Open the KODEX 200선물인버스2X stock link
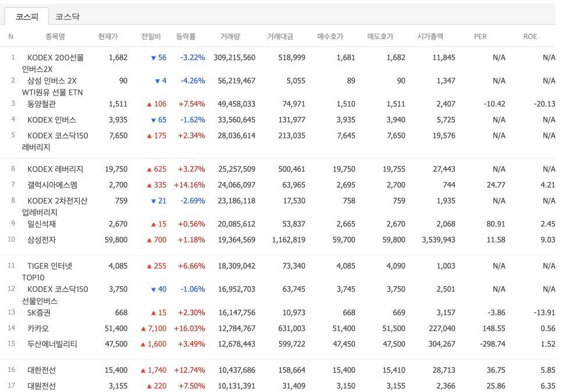The width and height of the screenshot is (562, 392). [53, 63]
